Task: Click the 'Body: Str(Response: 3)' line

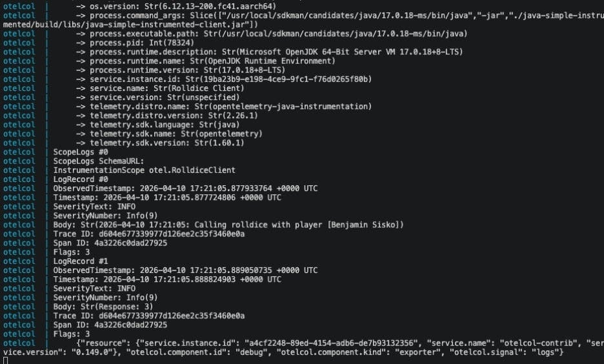Action: (103, 307)
